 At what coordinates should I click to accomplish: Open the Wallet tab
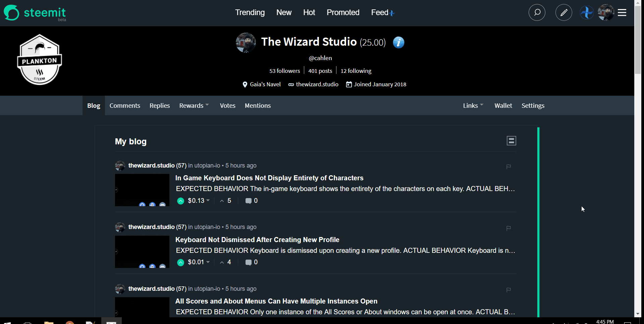pos(503,106)
